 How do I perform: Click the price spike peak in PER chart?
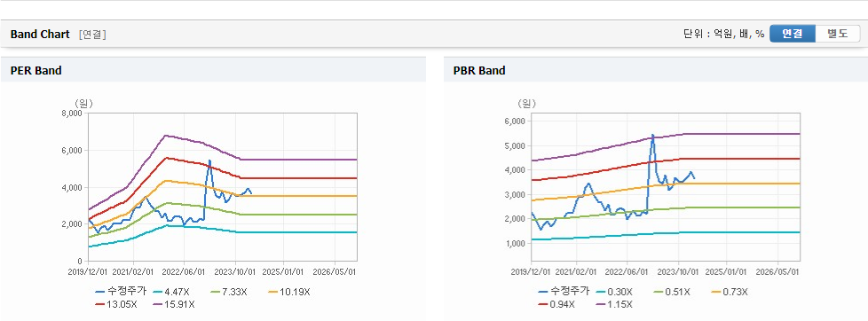209,160
